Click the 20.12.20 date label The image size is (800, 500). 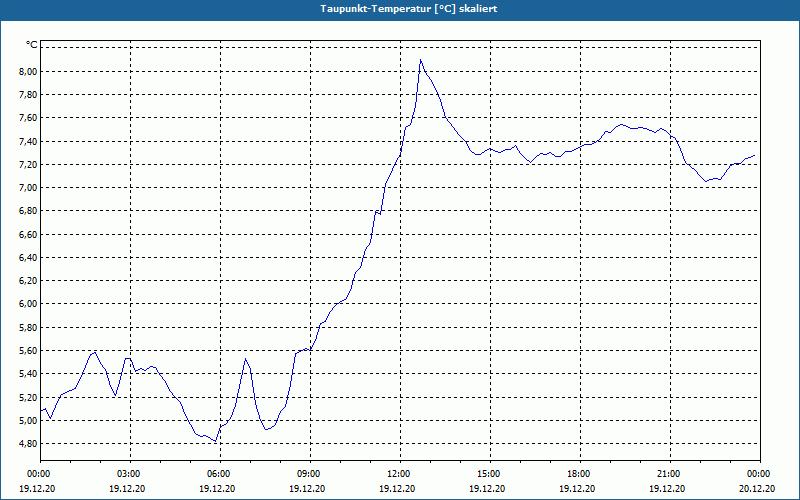(757, 488)
